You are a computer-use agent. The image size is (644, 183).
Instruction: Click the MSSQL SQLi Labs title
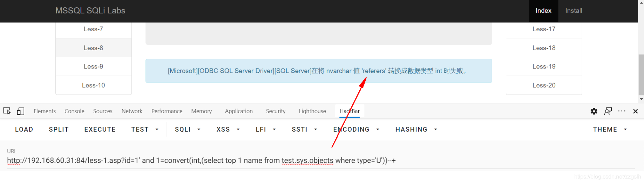[90, 11]
